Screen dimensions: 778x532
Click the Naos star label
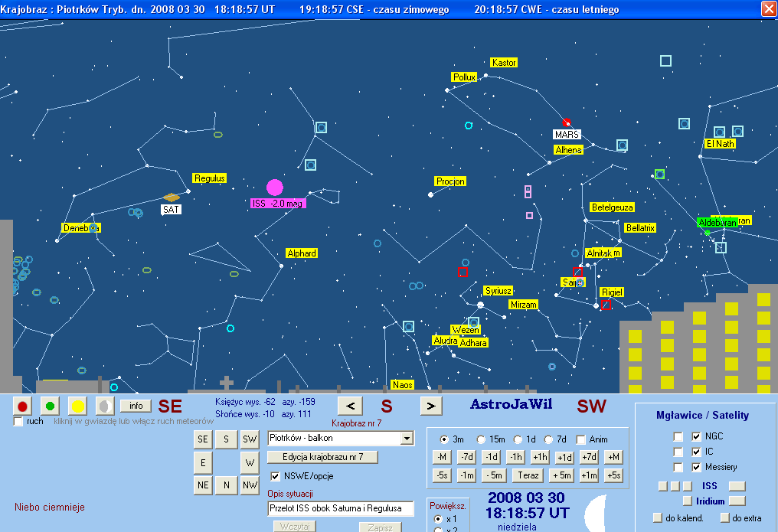click(x=402, y=385)
